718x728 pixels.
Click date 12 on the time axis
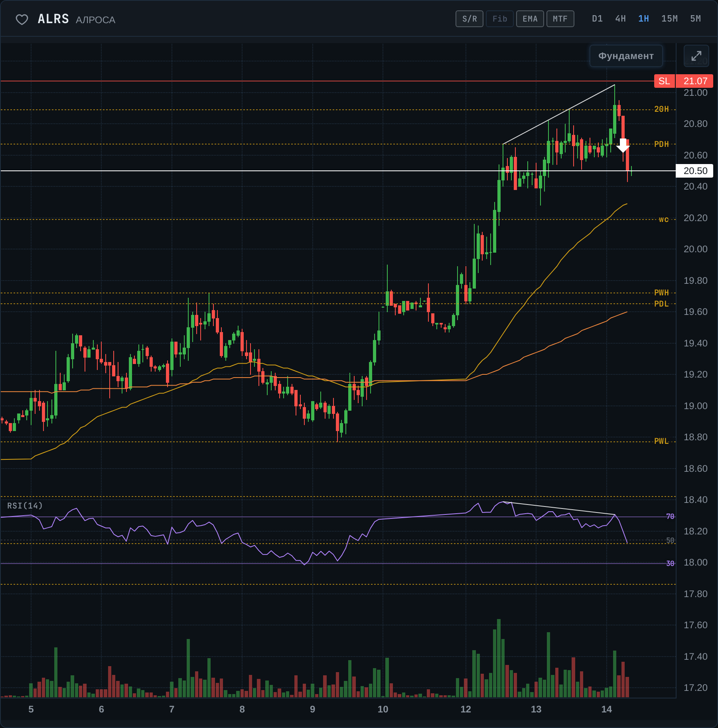(466, 709)
